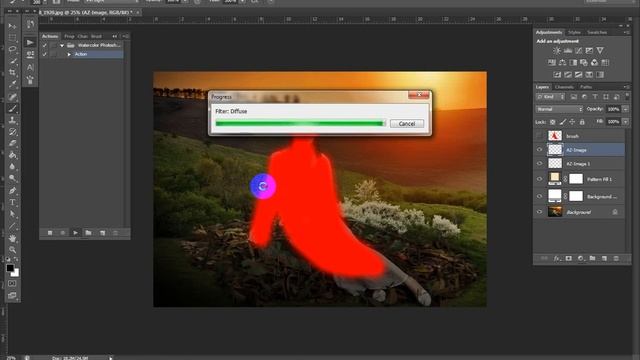Hide the locked Background layer
Screen dimensions: 640x360
pyautogui.click(x=540, y=212)
